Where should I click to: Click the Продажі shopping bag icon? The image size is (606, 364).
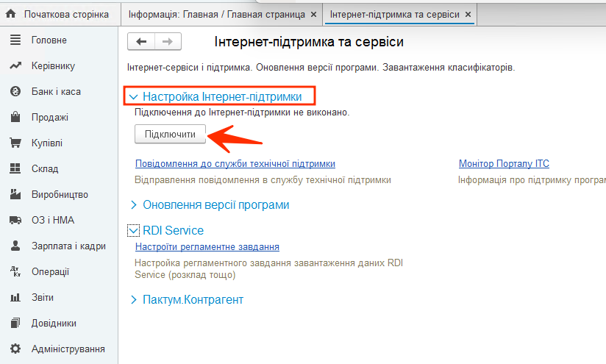(x=15, y=118)
